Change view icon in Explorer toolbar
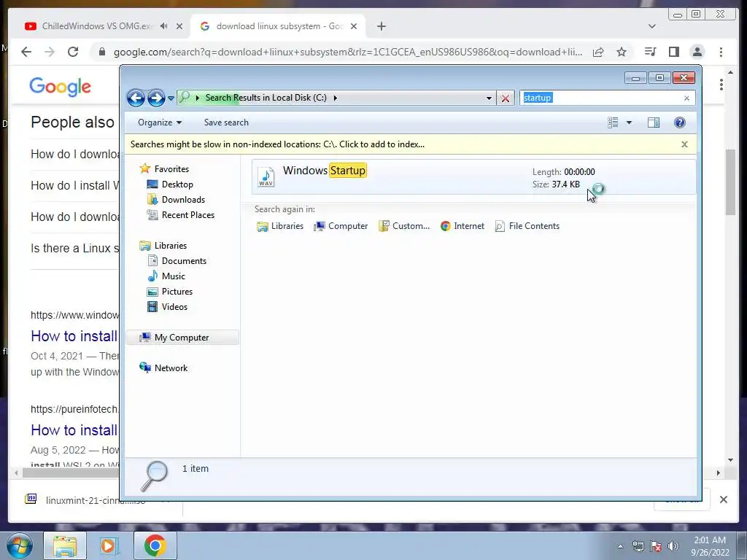 point(613,122)
